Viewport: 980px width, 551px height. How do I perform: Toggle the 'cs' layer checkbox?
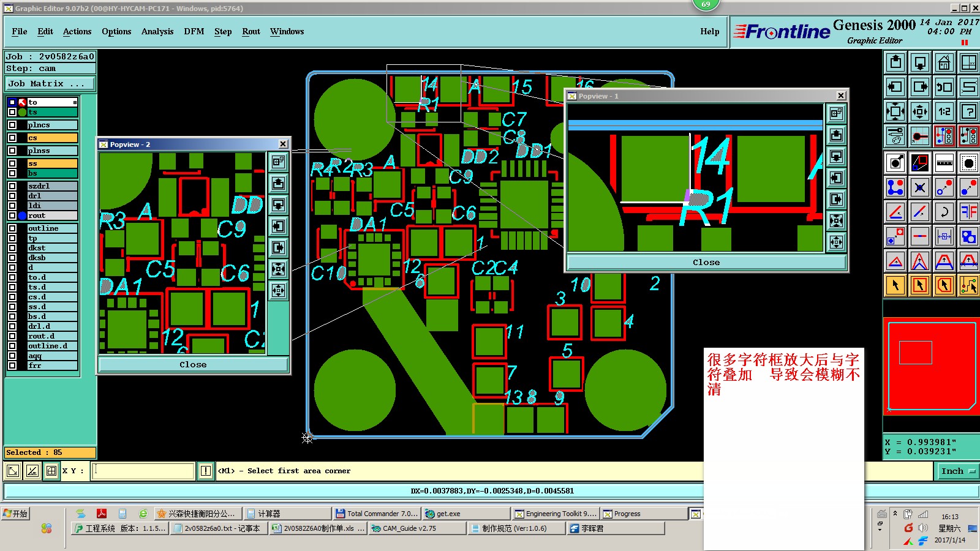tap(12, 138)
